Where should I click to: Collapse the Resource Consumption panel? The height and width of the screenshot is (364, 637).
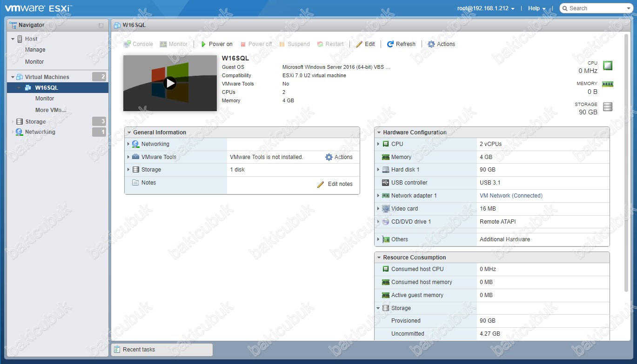click(379, 258)
